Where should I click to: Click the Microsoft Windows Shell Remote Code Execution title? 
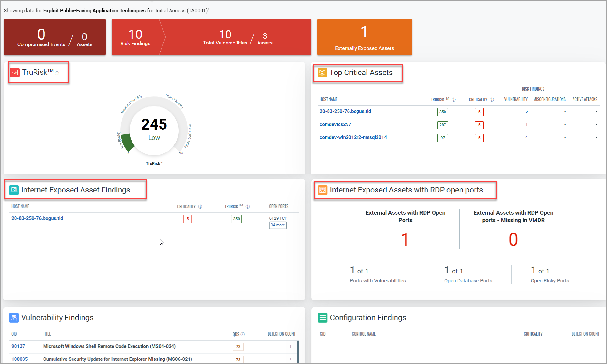pyautogui.click(x=109, y=346)
